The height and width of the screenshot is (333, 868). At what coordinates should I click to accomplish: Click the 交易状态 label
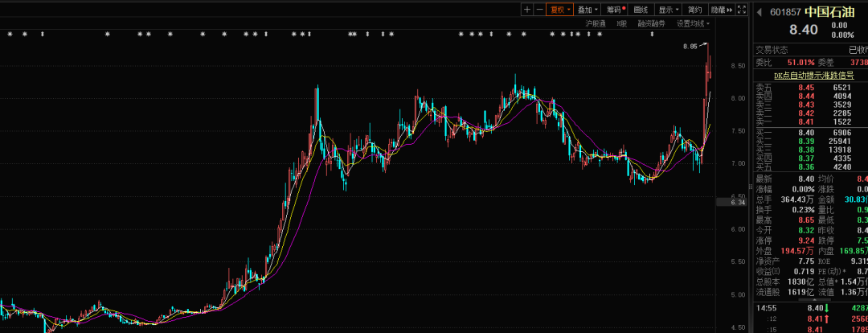coord(772,50)
